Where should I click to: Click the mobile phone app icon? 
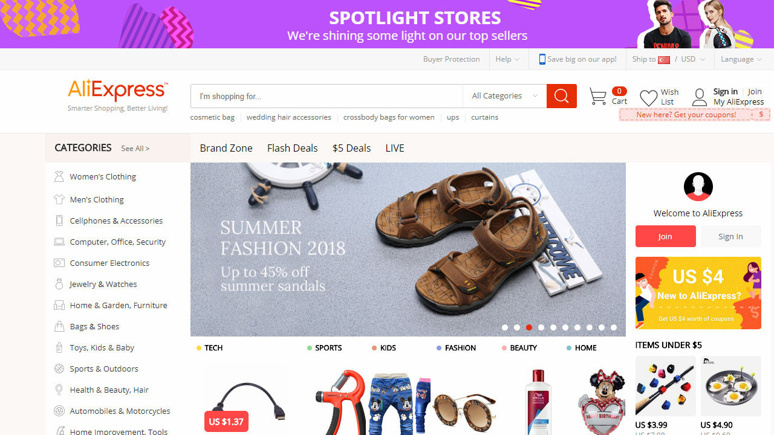pos(542,59)
